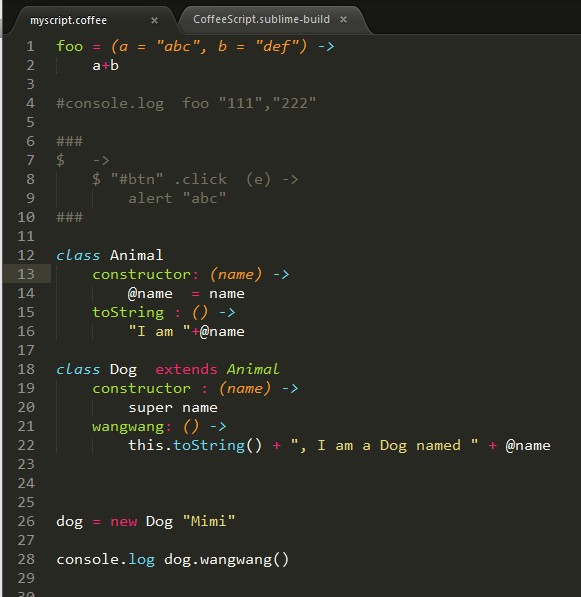
Task: Close the CoffeeScript.sublime-build tab
Action: [343, 19]
